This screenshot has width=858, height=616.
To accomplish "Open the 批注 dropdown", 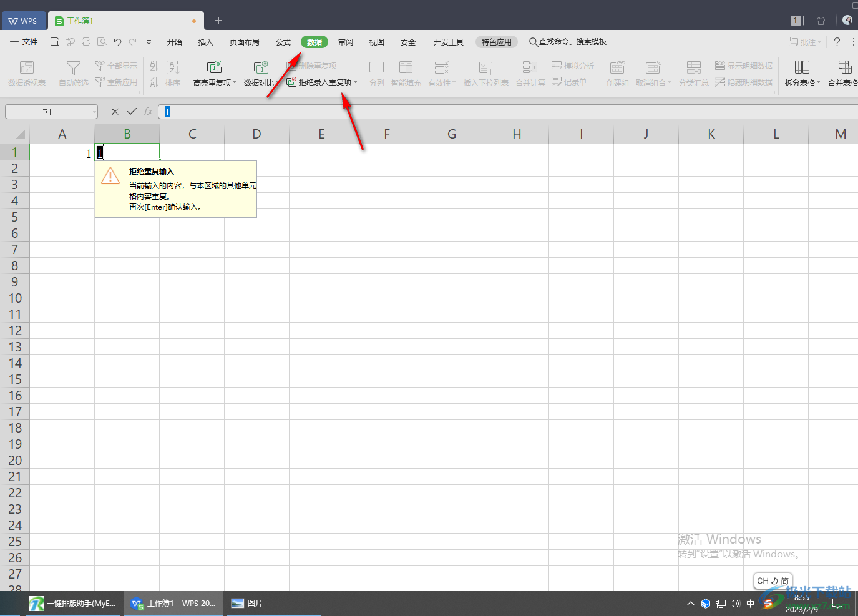I will (804, 42).
